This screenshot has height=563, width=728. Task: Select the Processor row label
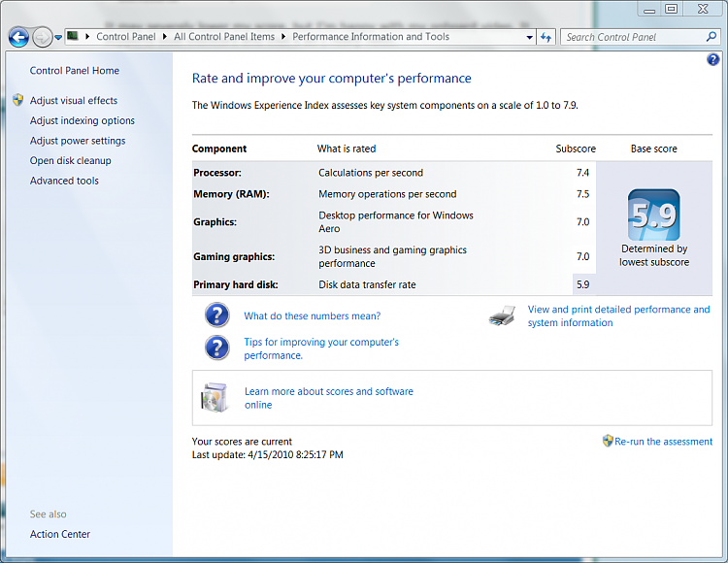tap(217, 173)
